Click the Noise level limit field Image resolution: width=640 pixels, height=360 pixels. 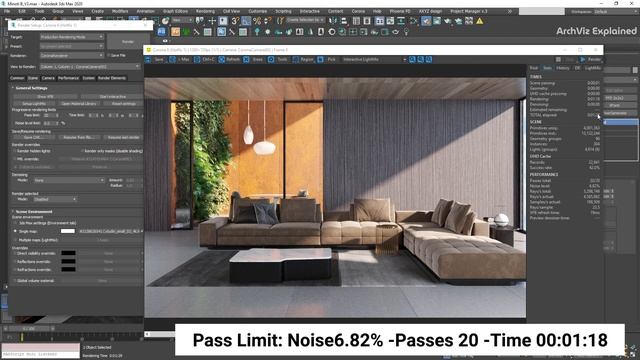(x=49, y=123)
